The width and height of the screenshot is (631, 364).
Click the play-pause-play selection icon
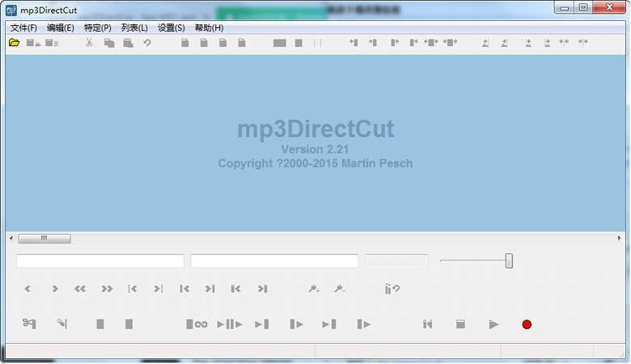coord(230,324)
